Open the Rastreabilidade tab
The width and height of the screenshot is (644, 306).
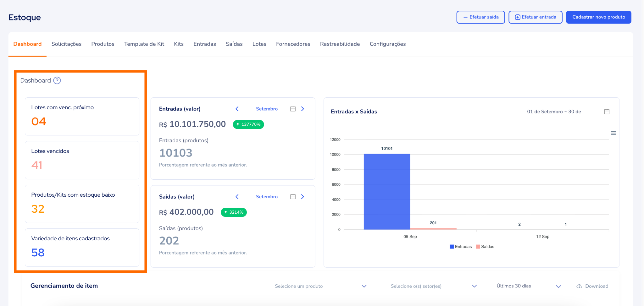[x=340, y=44]
